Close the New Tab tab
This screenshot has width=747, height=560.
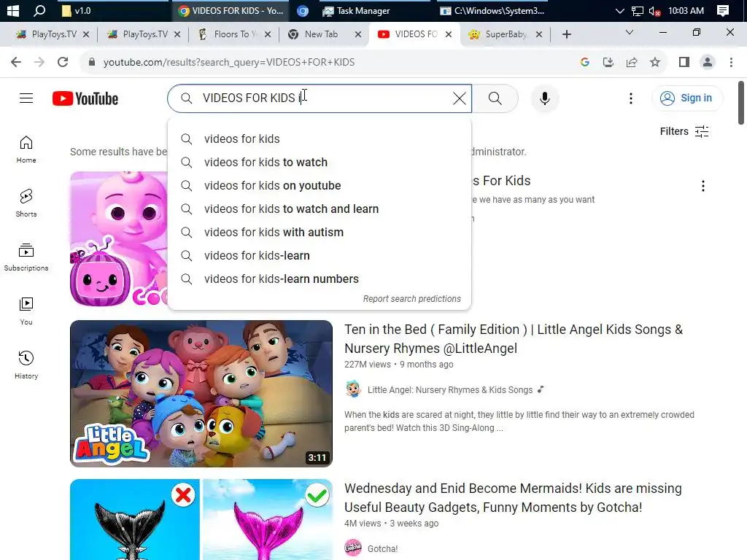[358, 34]
